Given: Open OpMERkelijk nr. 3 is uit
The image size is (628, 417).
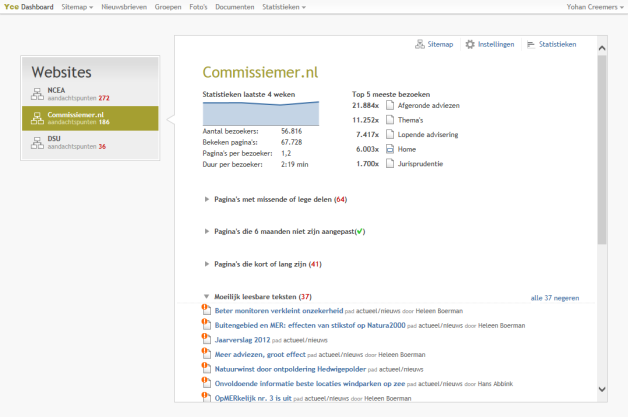Looking at the screenshot, I should pos(253,398).
